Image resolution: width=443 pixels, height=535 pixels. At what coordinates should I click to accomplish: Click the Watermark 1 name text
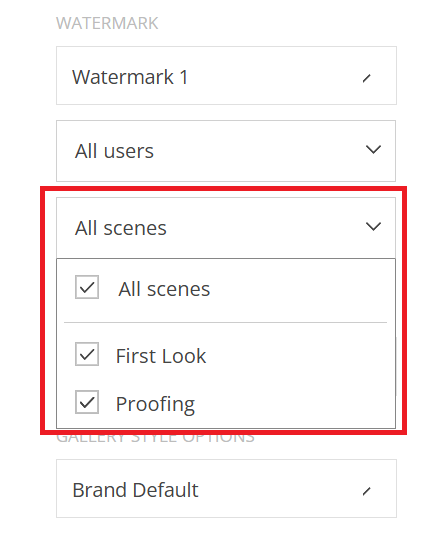point(130,77)
